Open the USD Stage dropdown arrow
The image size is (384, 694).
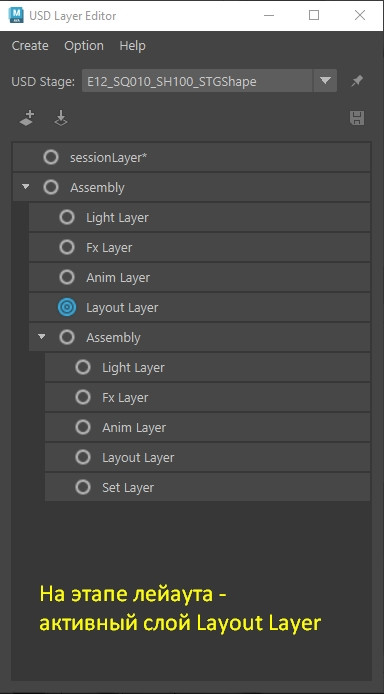click(x=325, y=81)
